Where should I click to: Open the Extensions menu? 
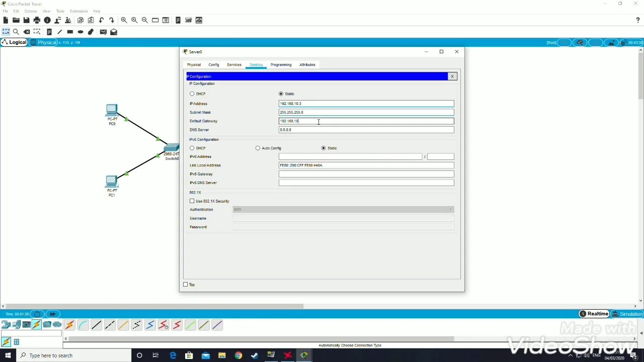[78, 11]
